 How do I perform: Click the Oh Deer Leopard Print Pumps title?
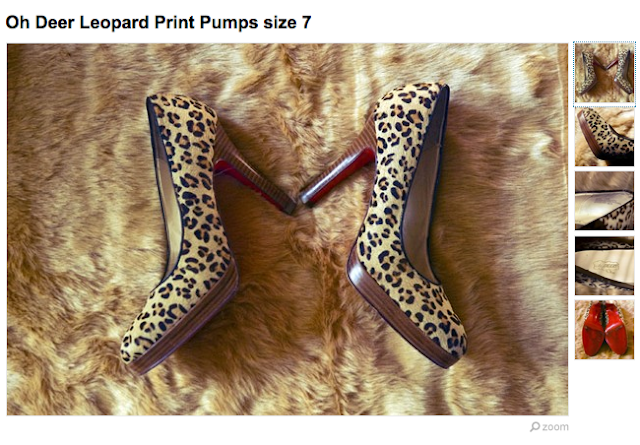click(x=158, y=22)
